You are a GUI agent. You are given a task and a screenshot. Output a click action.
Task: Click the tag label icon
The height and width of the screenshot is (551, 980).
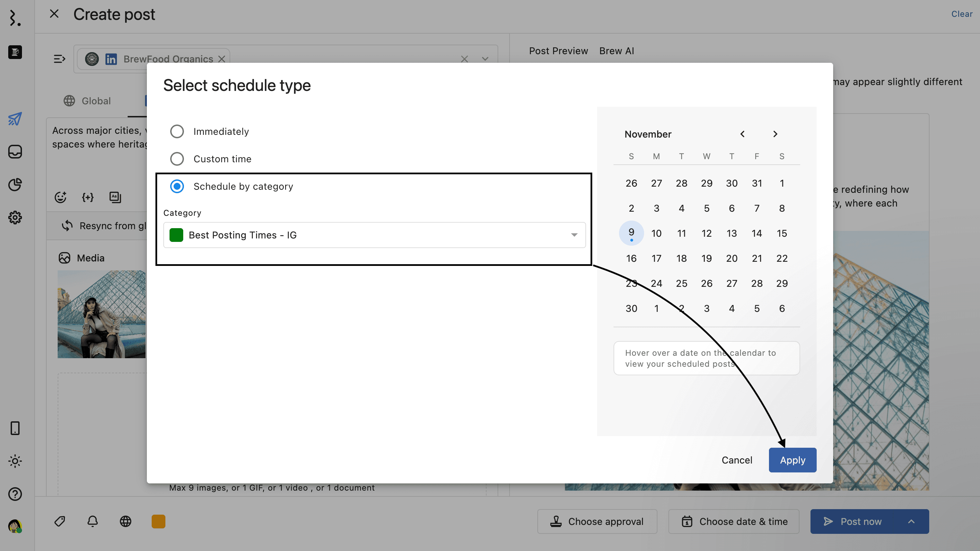(x=60, y=521)
